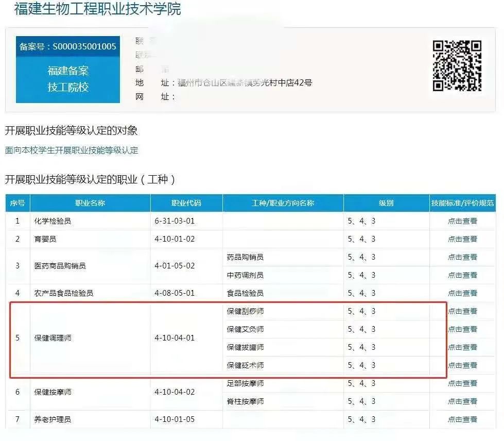Click 点击查看 for 保健刮痧师

[462, 311]
